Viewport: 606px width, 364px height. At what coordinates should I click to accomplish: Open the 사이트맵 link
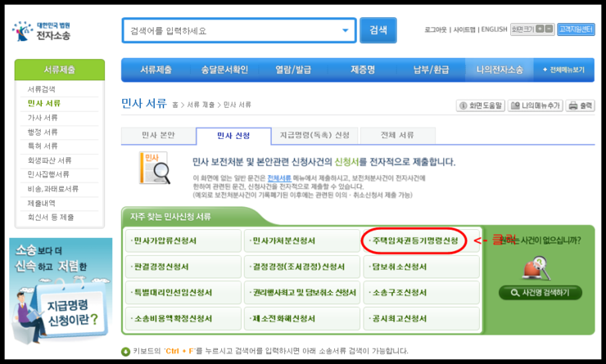click(x=464, y=29)
